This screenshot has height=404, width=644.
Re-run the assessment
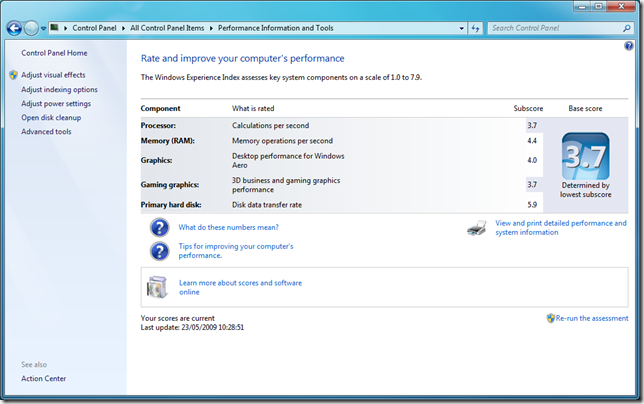(592, 318)
